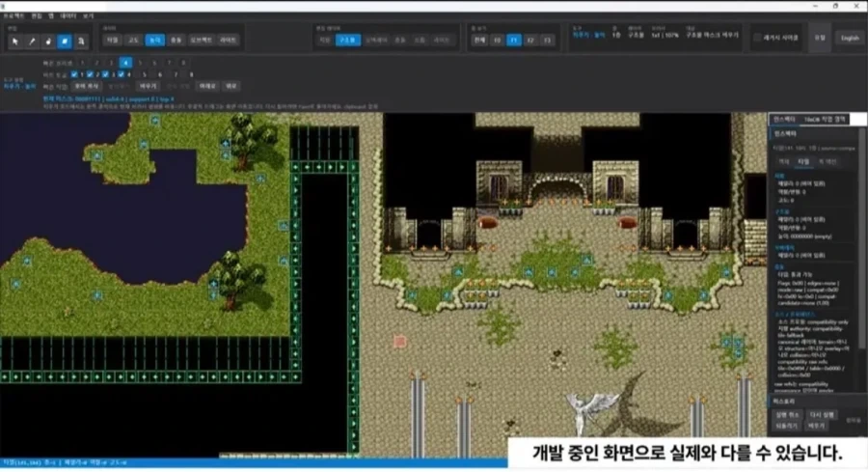The width and height of the screenshot is (868, 472).
Task: Set brush size to 3
Action: [111, 63]
